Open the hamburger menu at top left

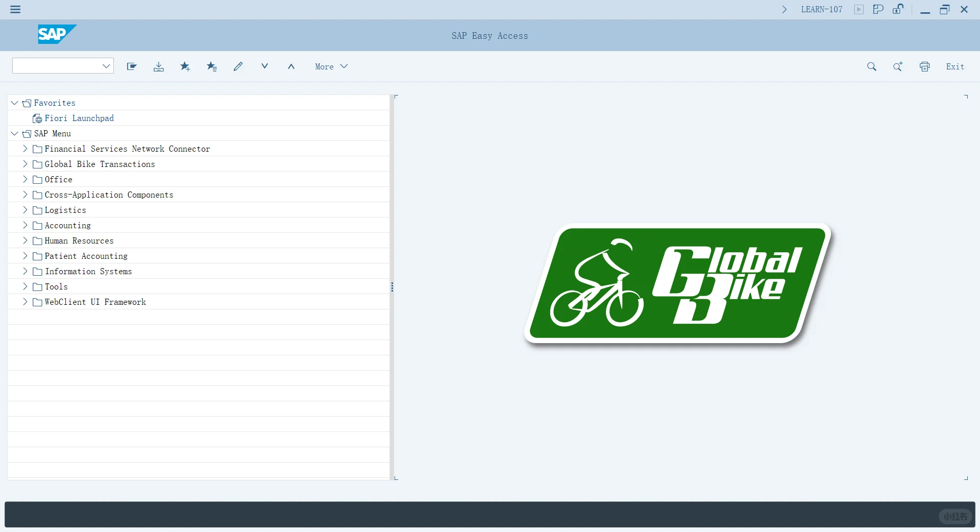click(15, 9)
